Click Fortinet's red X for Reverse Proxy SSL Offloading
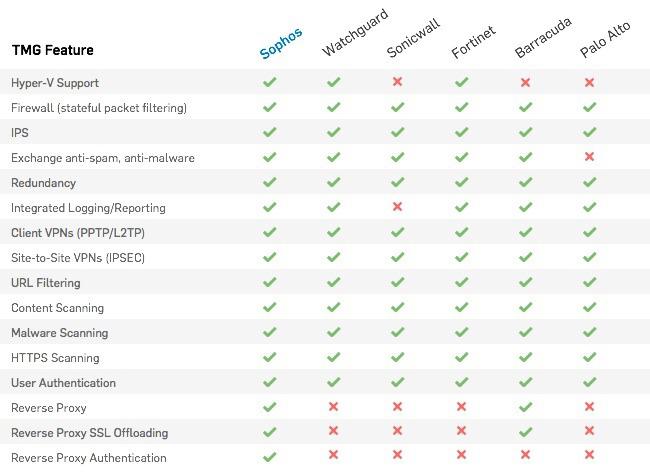The width and height of the screenshot is (650, 474). tap(461, 431)
